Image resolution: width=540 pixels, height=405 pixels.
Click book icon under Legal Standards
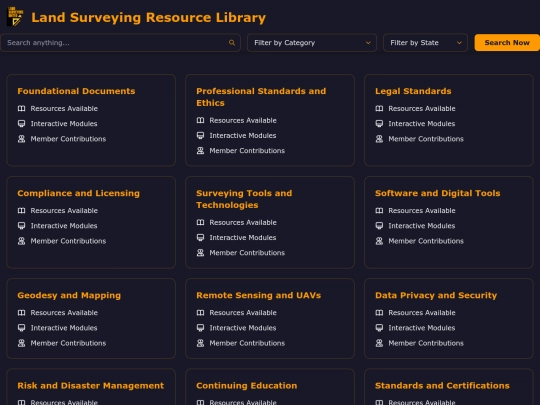point(379,108)
